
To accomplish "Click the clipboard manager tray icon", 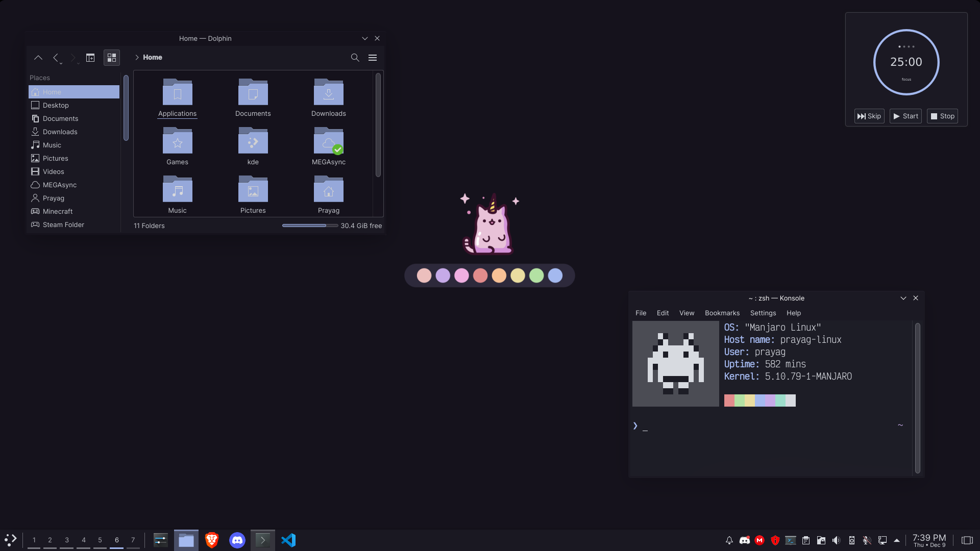I will (x=806, y=540).
